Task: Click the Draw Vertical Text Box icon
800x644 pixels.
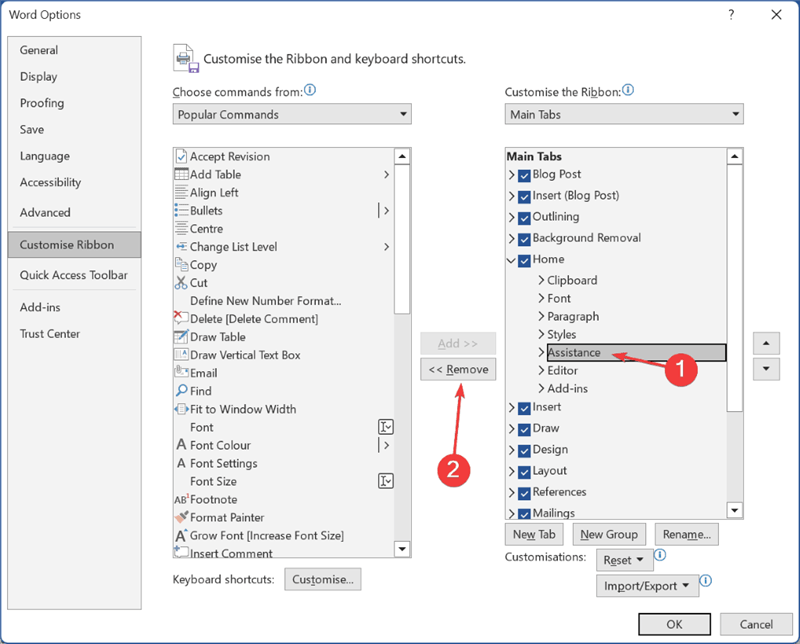Action: point(181,355)
